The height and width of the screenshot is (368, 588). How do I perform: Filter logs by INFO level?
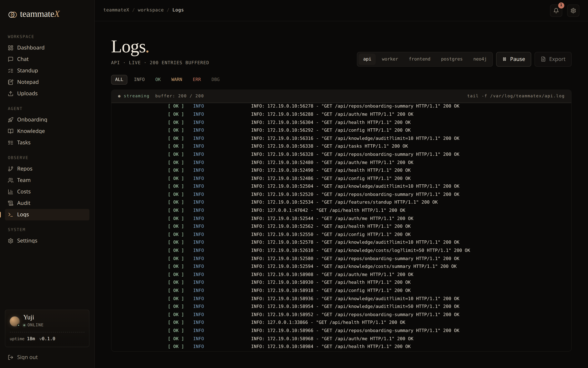click(x=139, y=80)
